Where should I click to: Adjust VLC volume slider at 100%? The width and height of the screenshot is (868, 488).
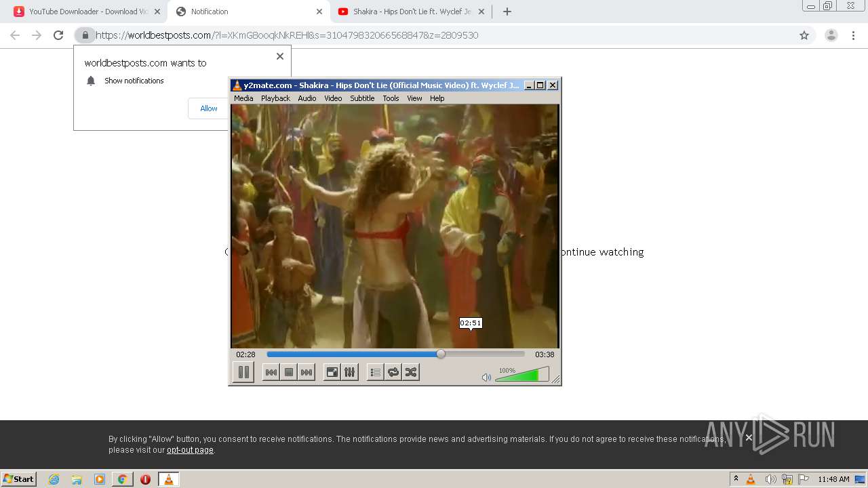click(x=522, y=375)
